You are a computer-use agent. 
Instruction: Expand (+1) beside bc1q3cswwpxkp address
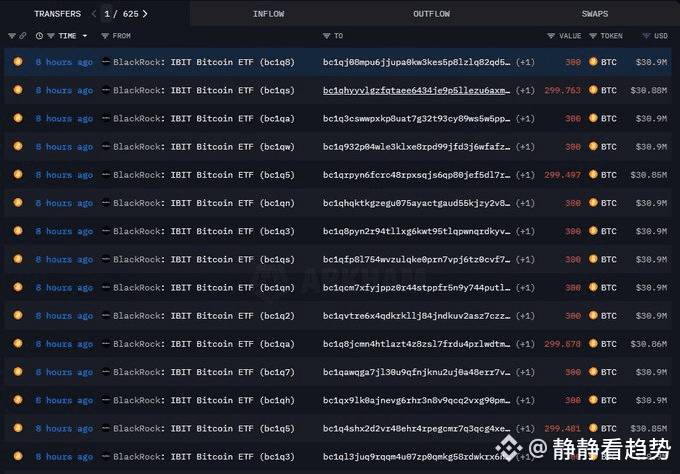pos(526,118)
